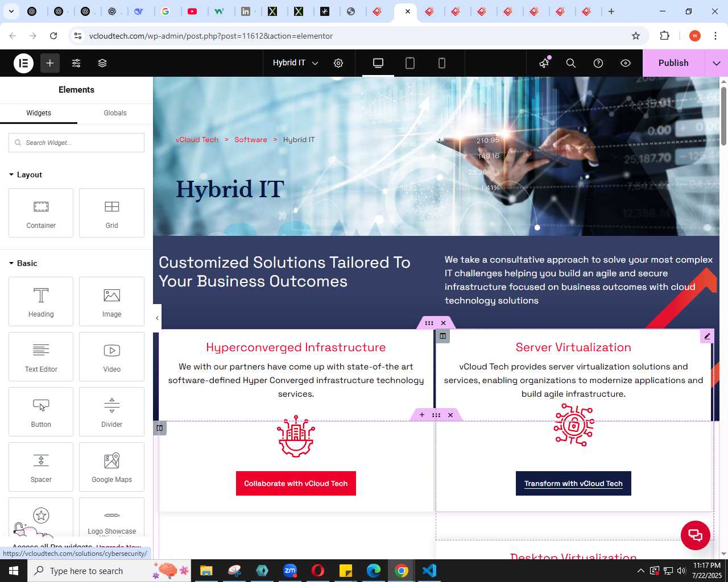Click the Search Widget input field
This screenshot has height=582, width=728.
(x=76, y=143)
